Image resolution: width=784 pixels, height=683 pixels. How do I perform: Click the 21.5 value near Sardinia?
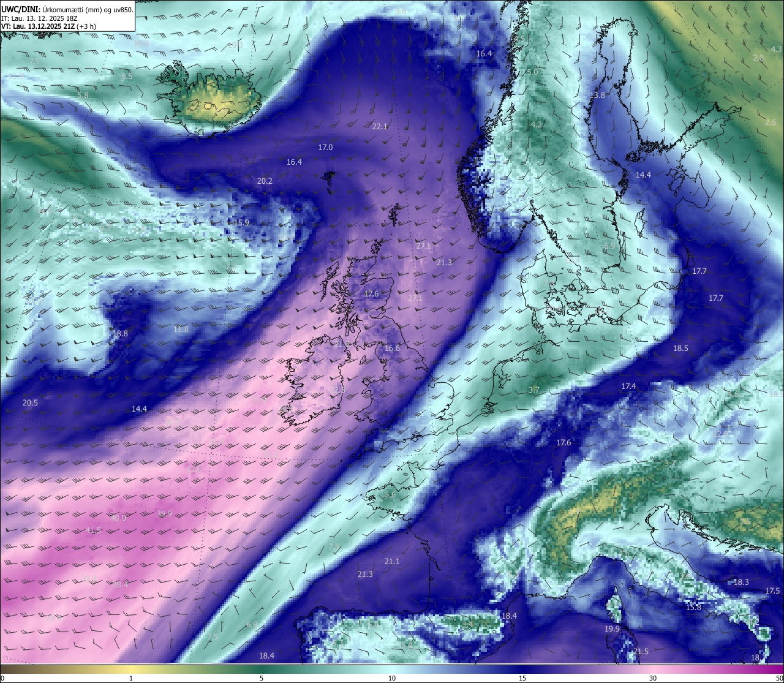641,652
